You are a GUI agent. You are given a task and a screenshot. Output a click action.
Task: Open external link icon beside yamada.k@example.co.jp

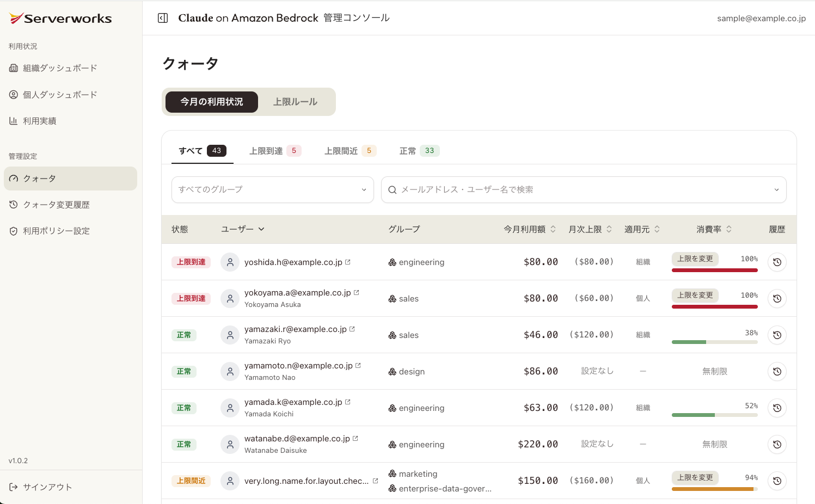[348, 402]
